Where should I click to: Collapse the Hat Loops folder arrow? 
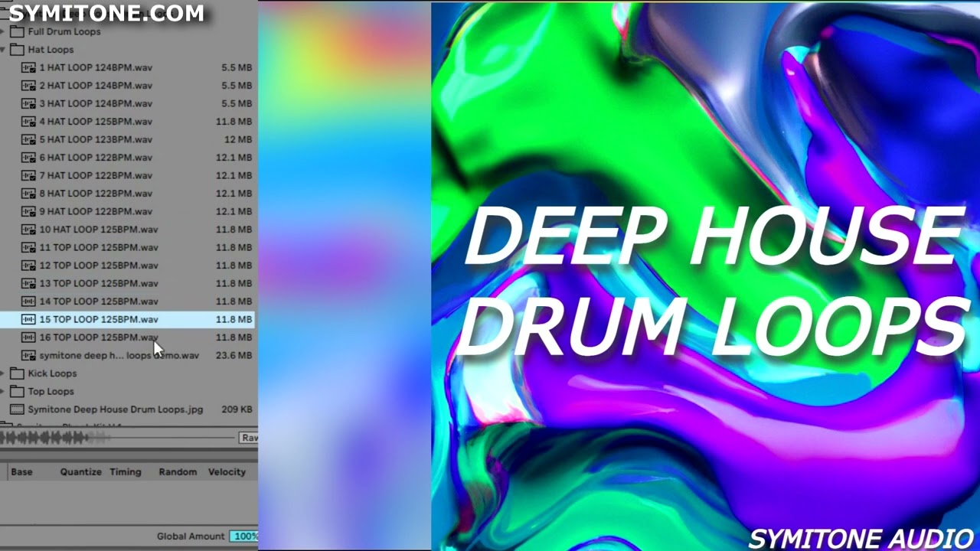point(3,50)
